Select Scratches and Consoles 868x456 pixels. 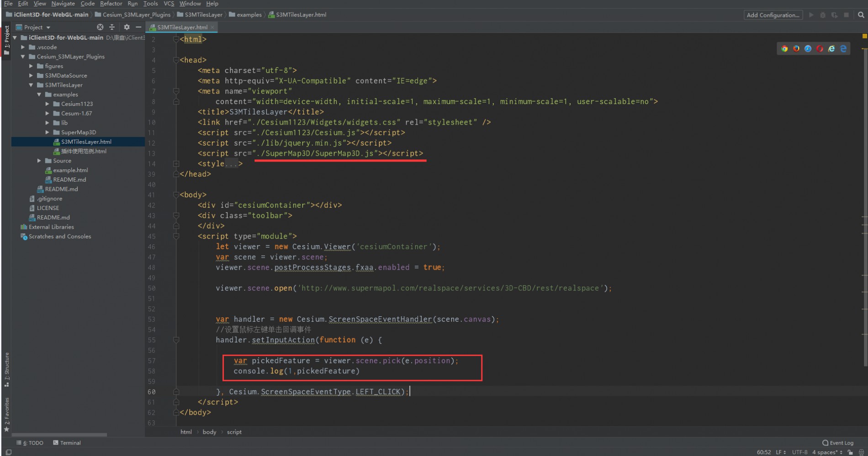59,236
